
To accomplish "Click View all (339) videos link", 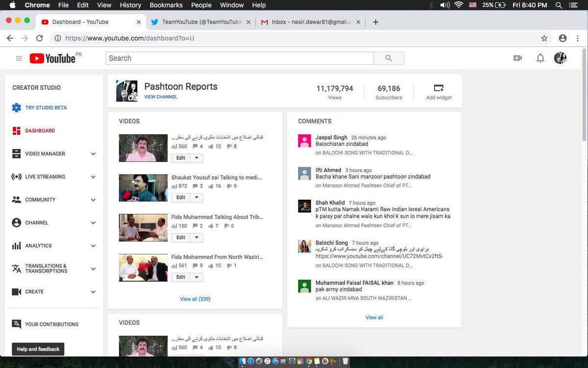I will pyautogui.click(x=195, y=299).
